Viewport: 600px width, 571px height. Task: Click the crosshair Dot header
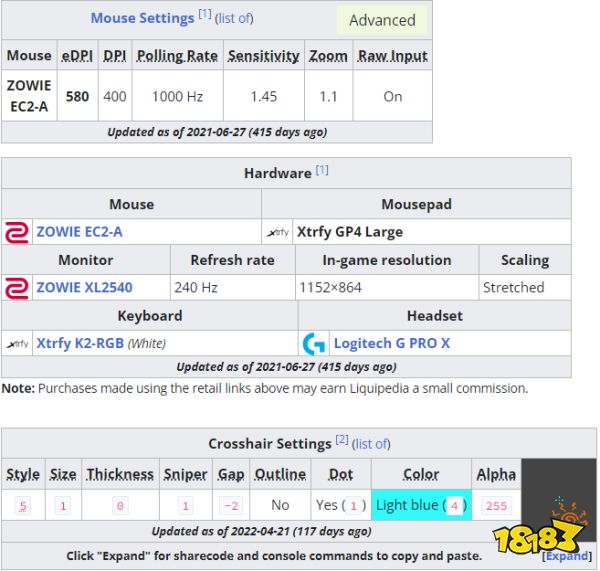tap(341, 475)
